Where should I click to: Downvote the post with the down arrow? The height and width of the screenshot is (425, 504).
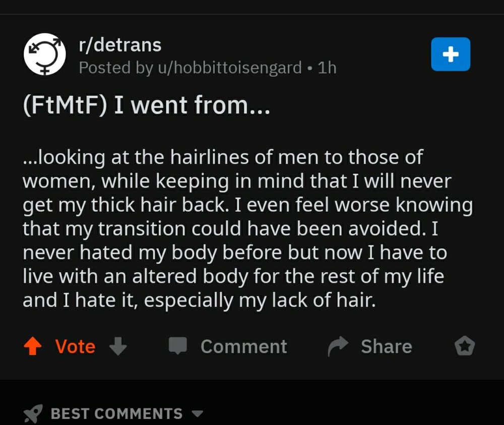(117, 346)
